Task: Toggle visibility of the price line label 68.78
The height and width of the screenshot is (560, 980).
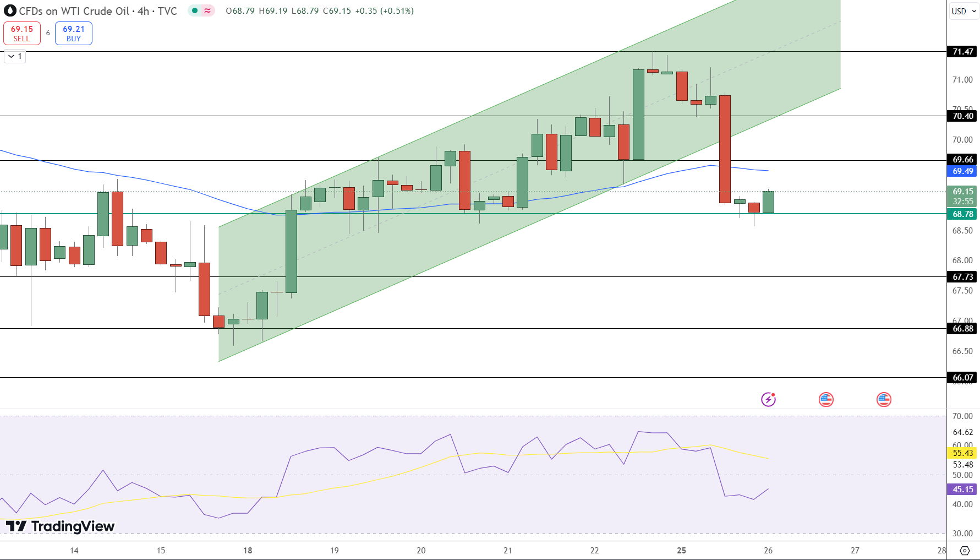Action: pos(962,214)
